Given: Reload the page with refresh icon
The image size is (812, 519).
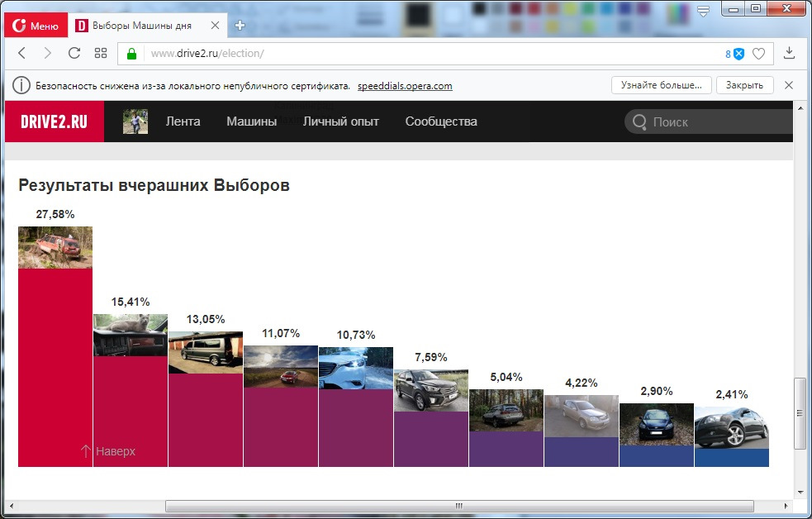Looking at the screenshot, I should point(74,53).
